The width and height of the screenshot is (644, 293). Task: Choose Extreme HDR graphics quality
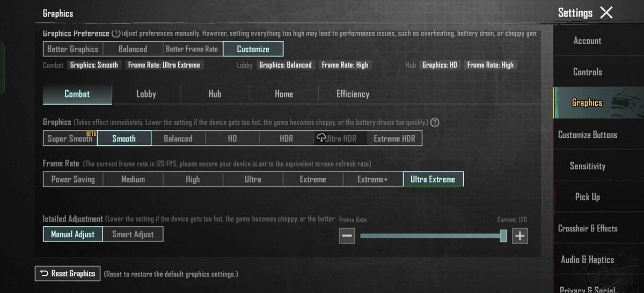pyautogui.click(x=394, y=138)
